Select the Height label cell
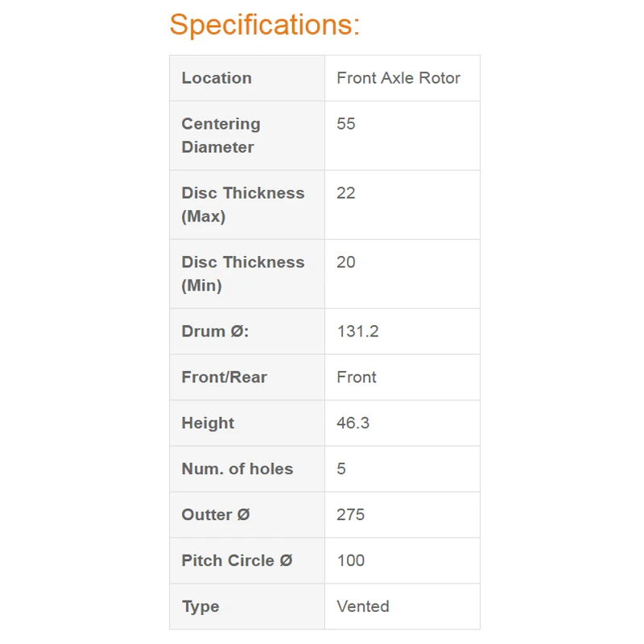Screen dimensions: 644x644 click(208, 423)
